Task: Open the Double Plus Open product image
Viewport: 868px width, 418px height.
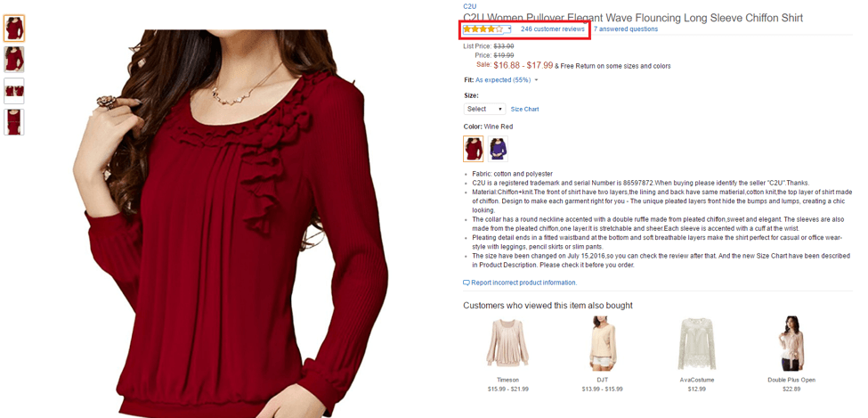Action: (791, 343)
